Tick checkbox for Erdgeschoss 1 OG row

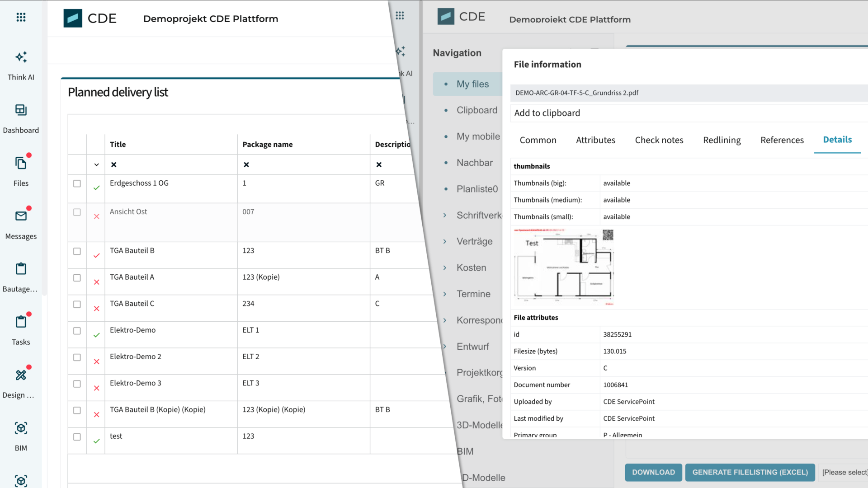pos(77,183)
